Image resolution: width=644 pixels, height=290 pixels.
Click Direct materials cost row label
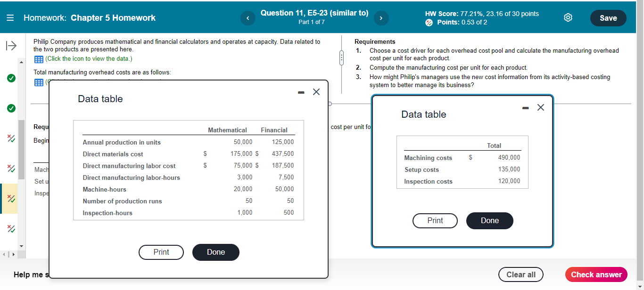pyautogui.click(x=113, y=154)
